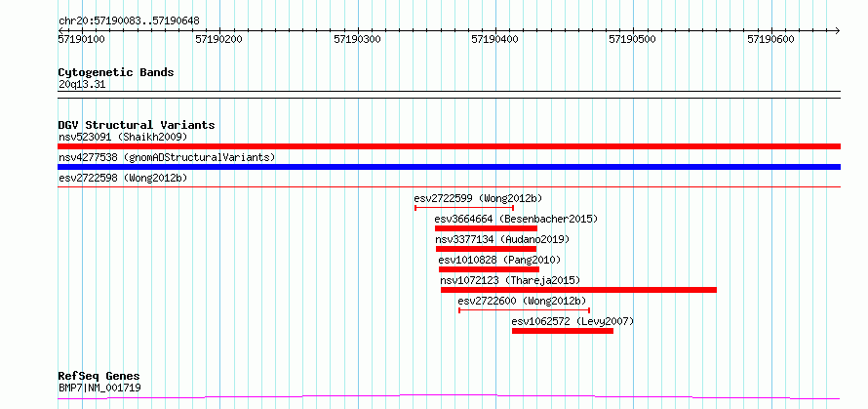868x409 pixels.
Task: Click the red bar of nsv3377134
Action: click(486, 249)
